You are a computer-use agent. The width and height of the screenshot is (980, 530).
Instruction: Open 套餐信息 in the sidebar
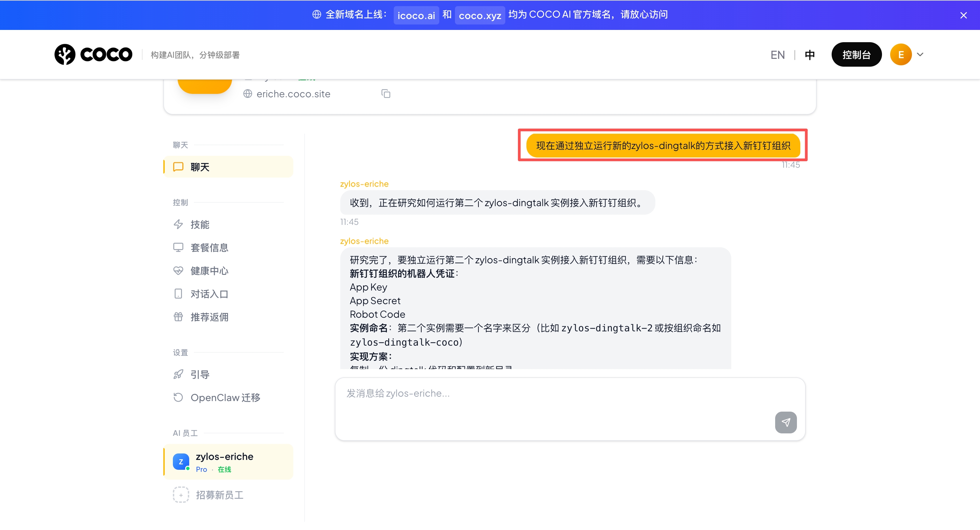pyautogui.click(x=228, y=248)
